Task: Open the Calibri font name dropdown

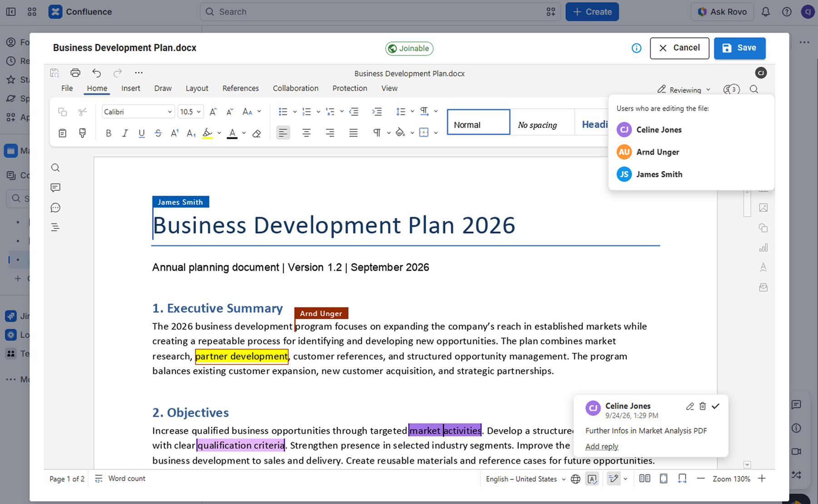Action: coord(138,112)
